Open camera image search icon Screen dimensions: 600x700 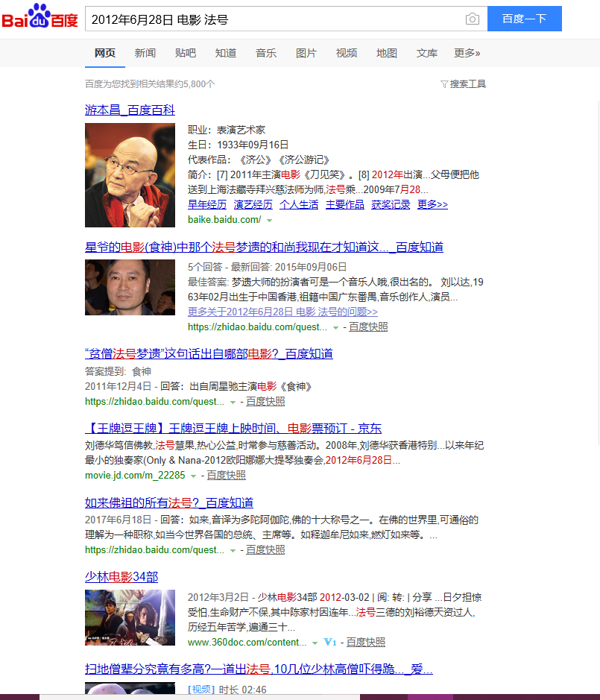473,19
